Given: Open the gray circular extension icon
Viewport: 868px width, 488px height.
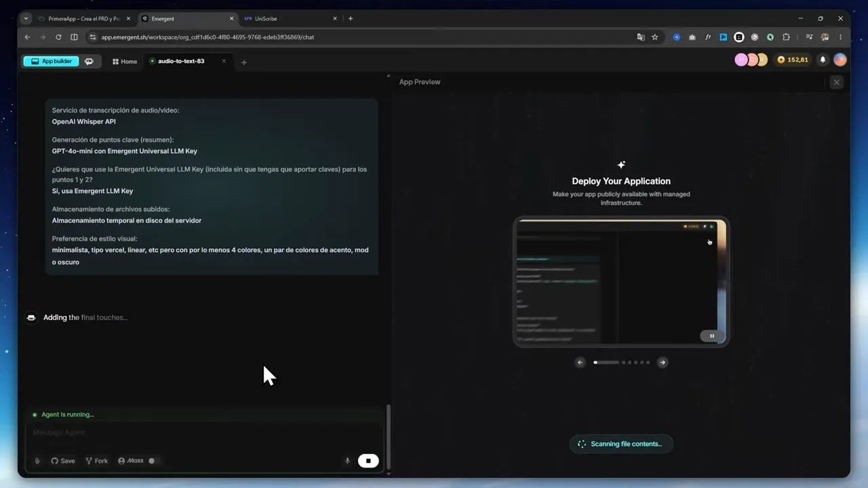Looking at the screenshot, I should 755,37.
